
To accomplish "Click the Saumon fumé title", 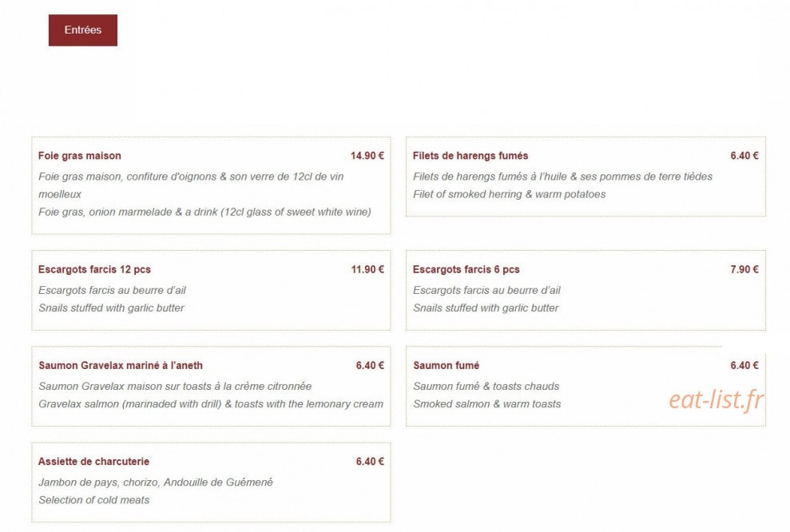I will tap(446, 365).
